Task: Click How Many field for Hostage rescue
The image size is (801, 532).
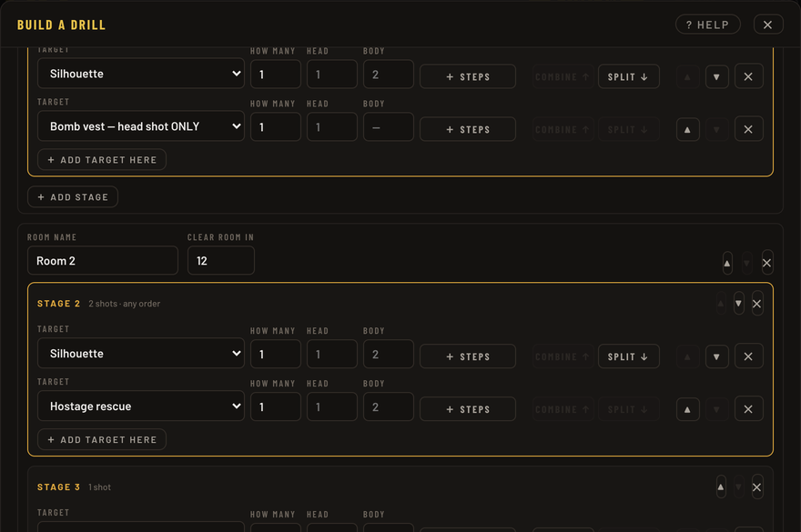Action: (x=276, y=407)
